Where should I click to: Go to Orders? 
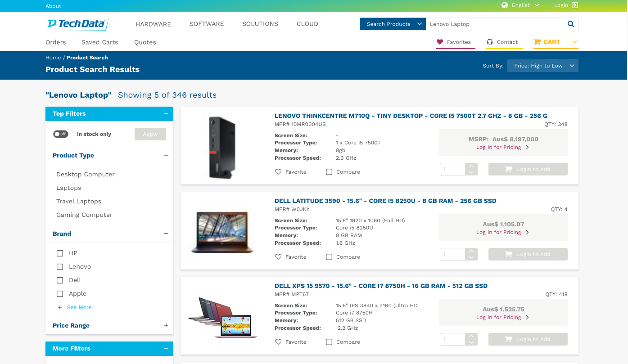click(x=56, y=42)
